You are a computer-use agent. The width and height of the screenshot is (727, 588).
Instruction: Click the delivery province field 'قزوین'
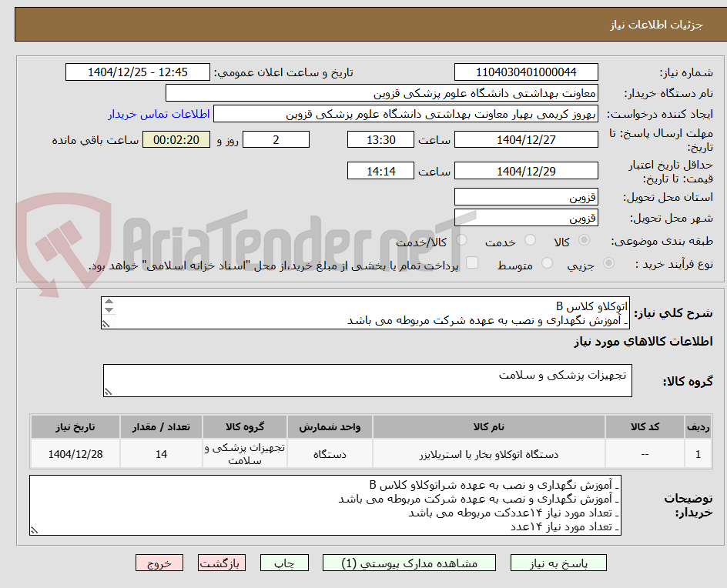[526, 197]
